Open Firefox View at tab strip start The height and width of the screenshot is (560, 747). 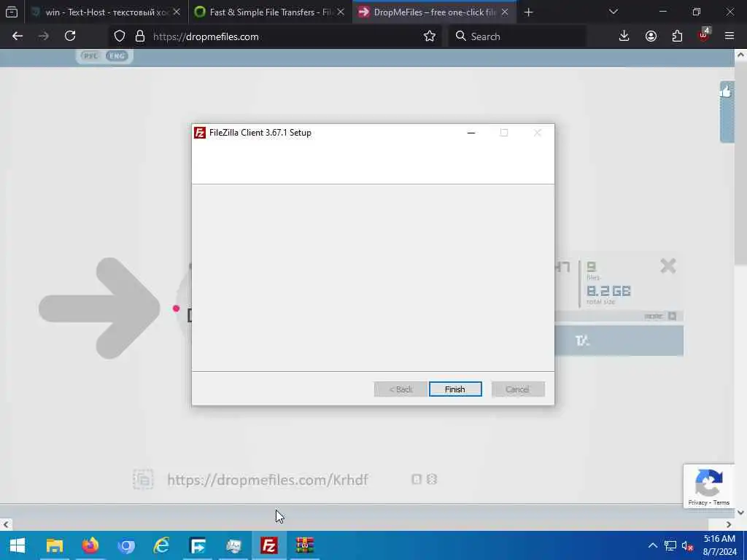coord(12,12)
